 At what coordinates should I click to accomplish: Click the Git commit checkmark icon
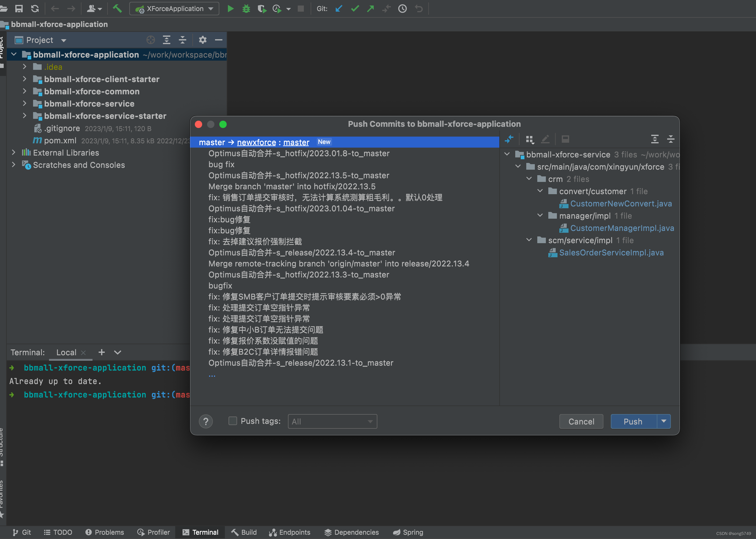(355, 9)
